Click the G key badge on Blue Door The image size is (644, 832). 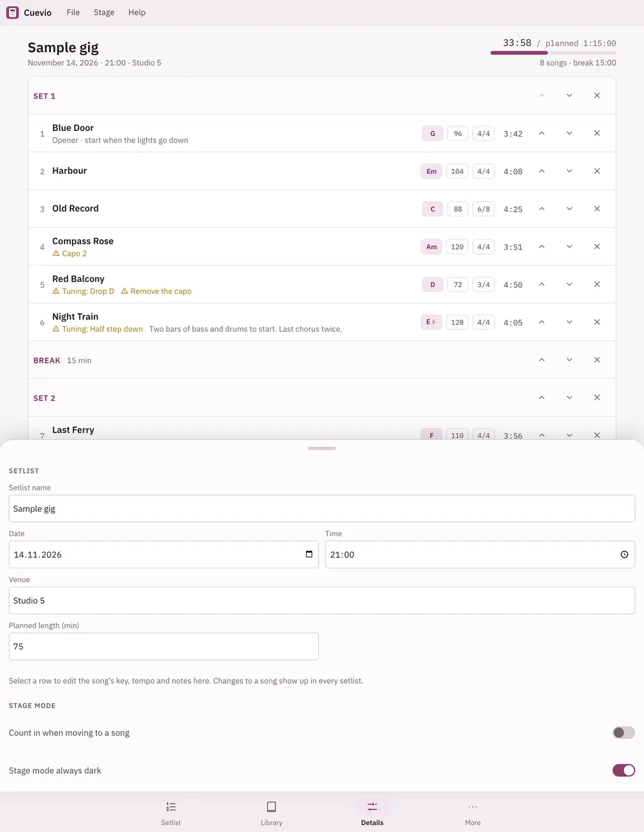click(432, 133)
